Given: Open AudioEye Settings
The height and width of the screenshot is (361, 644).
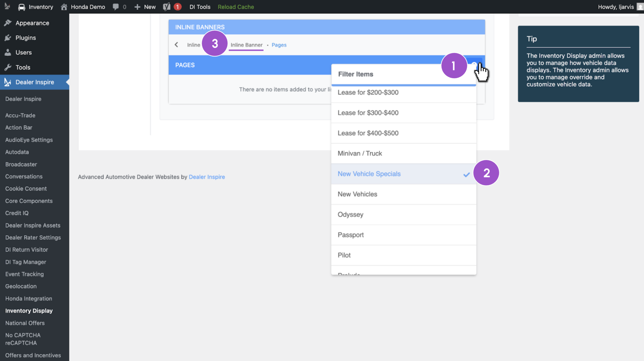Looking at the screenshot, I should click(29, 140).
